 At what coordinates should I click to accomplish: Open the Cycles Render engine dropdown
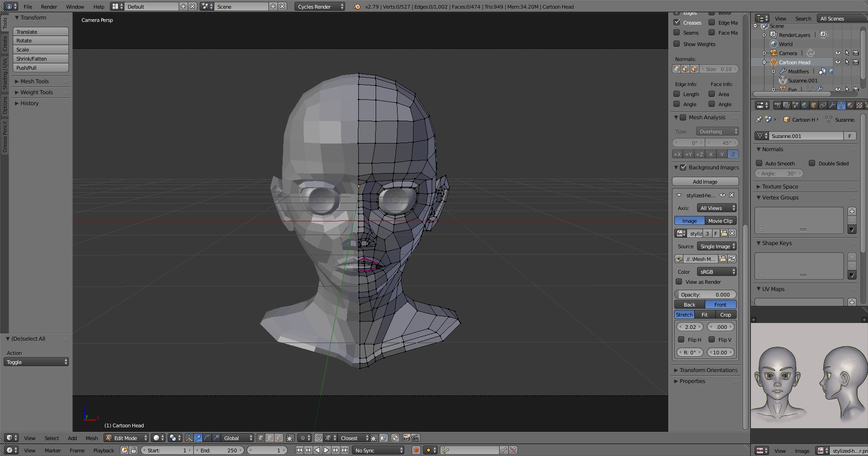320,7
